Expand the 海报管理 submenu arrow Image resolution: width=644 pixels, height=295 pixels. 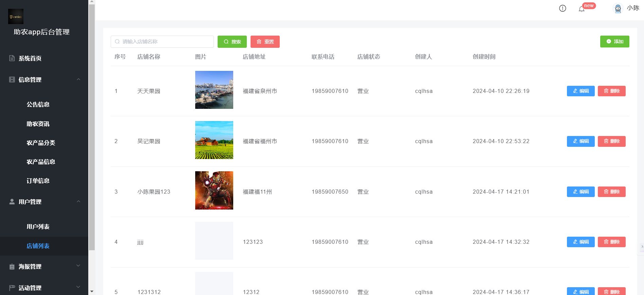78,266
